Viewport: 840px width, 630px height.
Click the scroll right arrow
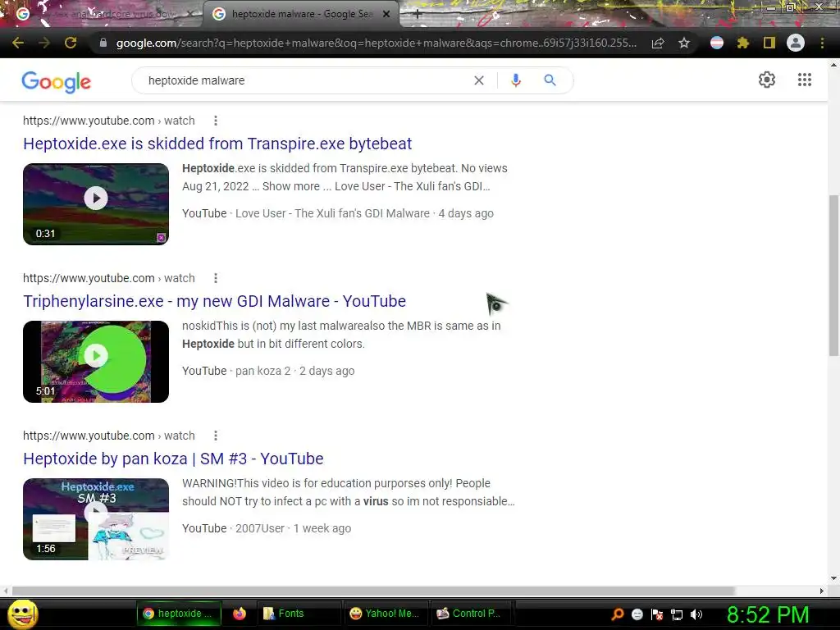pyautogui.click(x=822, y=591)
